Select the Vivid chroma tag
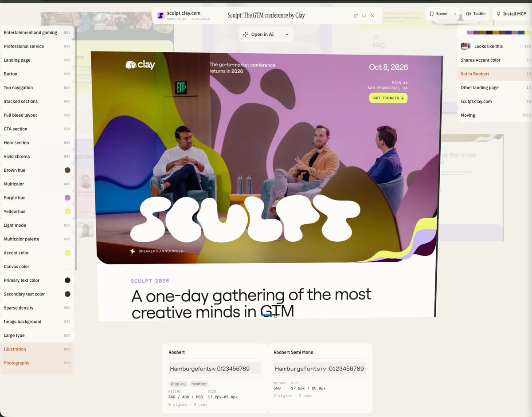 coord(37,157)
